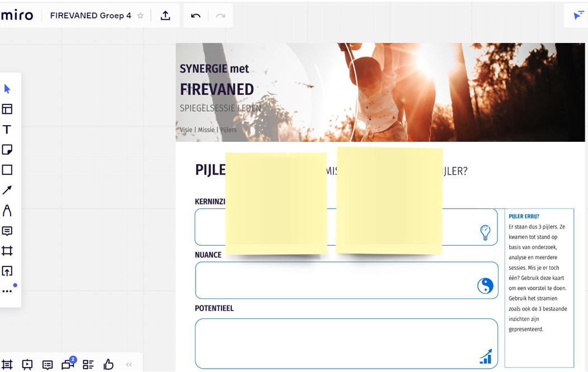Start presentation mode from bottom bar
Image resolution: width=588 pixels, height=372 pixels.
[27, 365]
